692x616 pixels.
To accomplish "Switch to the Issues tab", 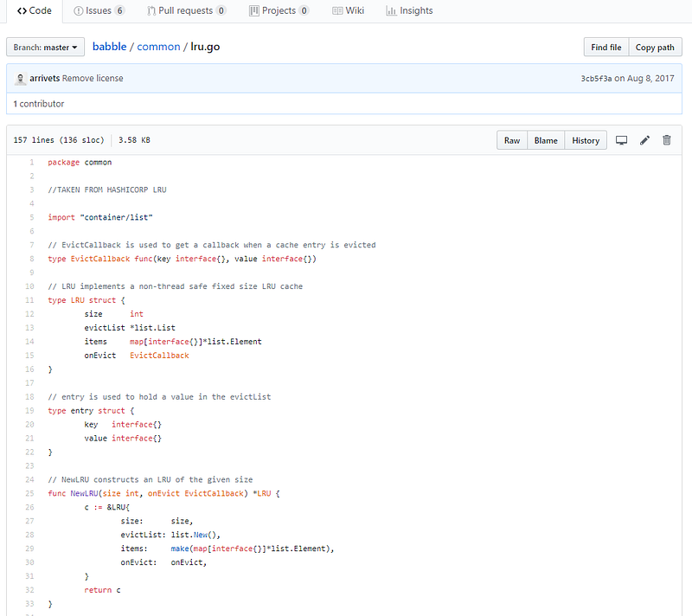I will 99,11.
